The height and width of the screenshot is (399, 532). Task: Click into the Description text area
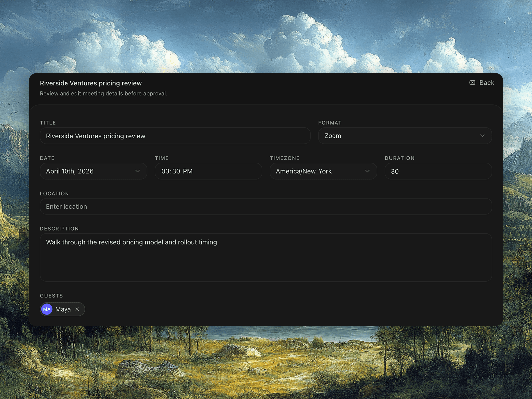(266, 257)
